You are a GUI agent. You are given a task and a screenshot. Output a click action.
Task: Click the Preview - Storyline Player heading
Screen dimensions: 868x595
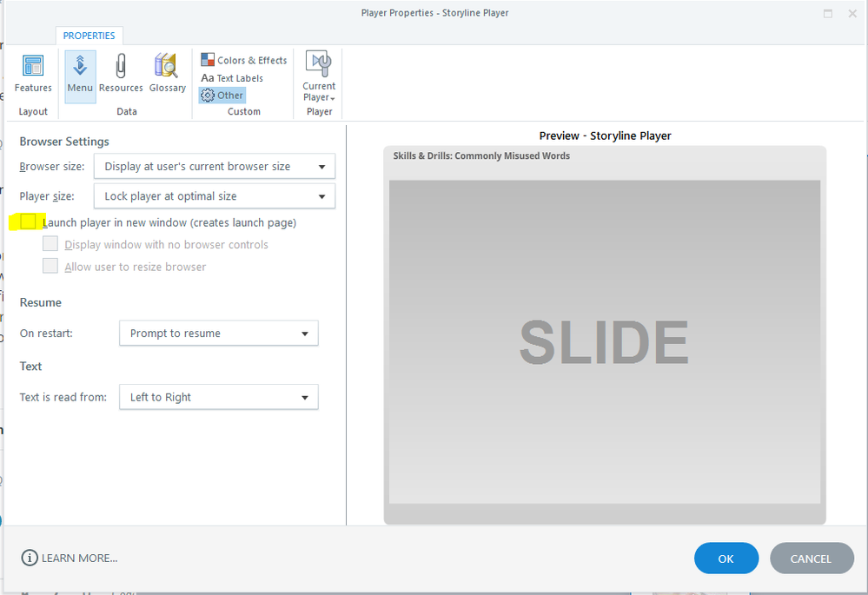pos(605,136)
